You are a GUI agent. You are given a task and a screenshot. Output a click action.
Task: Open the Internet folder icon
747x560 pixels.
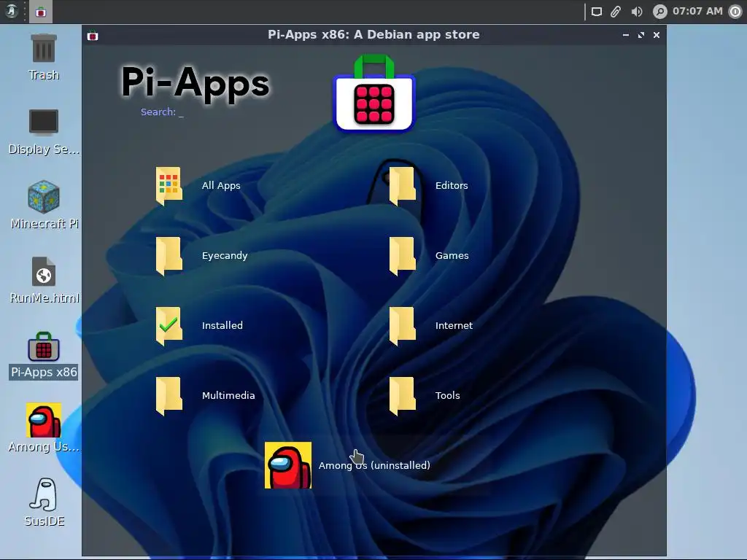point(403,326)
